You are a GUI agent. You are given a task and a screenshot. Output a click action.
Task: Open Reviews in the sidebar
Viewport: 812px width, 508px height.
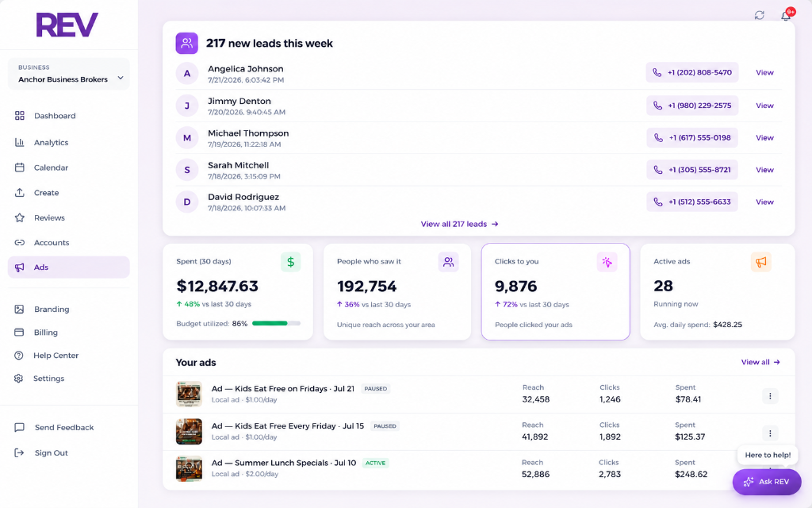click(68, 217)
